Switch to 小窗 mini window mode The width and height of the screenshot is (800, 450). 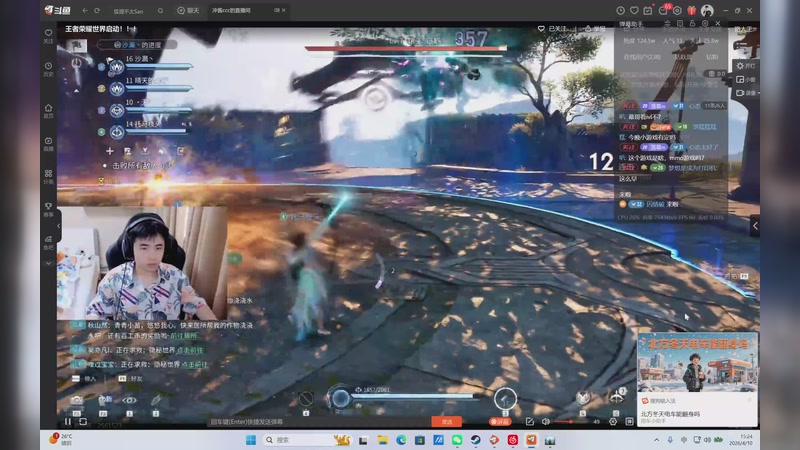[x=745, y=80]
